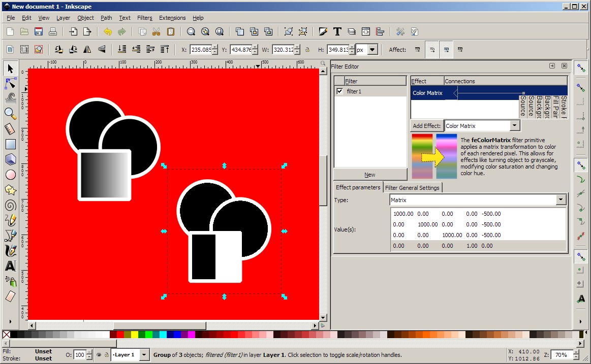591x364 pixels.
Task: Click the New filter button
Action: pos(370,175)
